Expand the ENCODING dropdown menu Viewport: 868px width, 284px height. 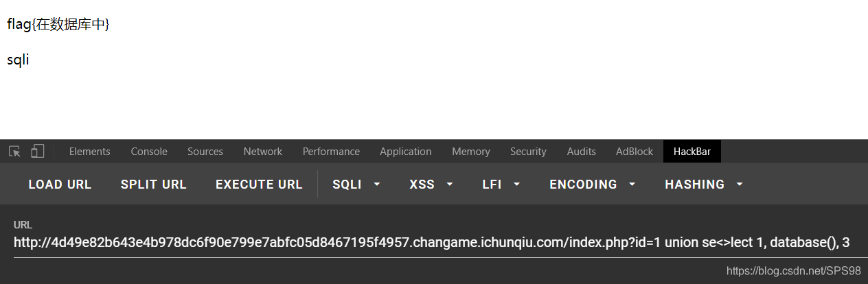tap(593, 184)
